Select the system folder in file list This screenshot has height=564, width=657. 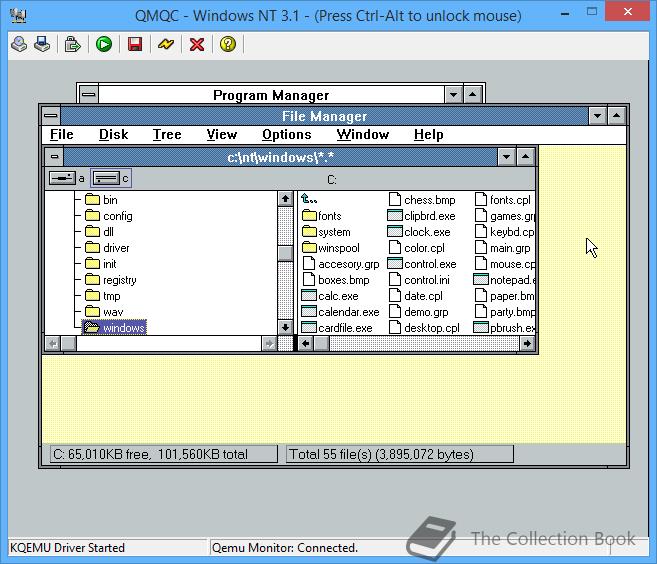tap(326, 232)
